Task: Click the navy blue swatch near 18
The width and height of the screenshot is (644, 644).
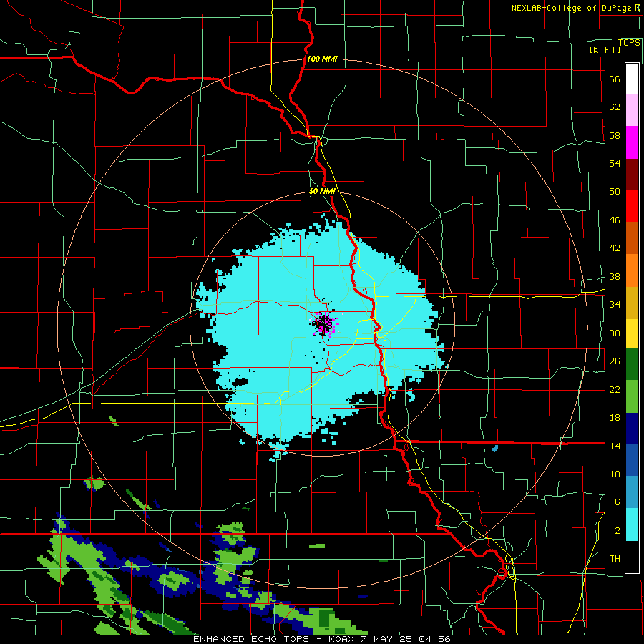Action: [x=632, y=429]
